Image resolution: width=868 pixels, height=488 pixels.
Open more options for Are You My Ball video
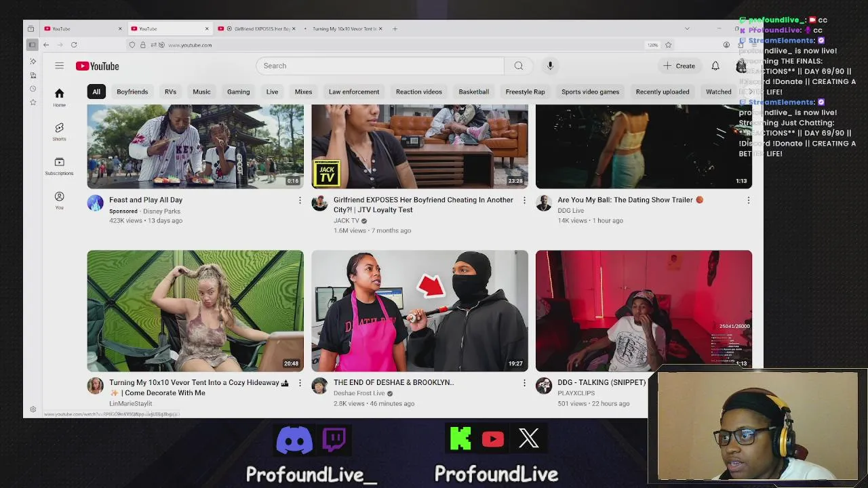pos(749,200)
